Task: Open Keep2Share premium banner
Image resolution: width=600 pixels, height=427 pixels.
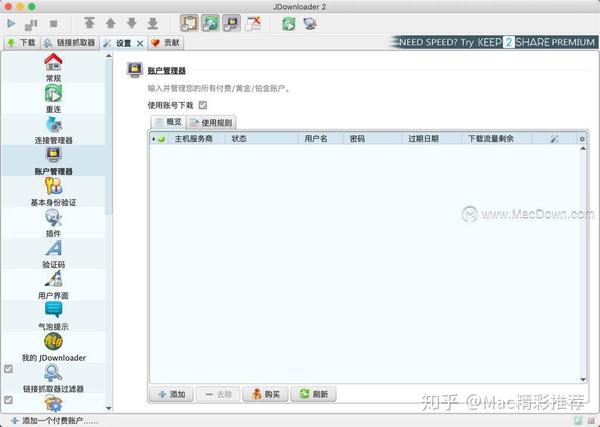Action: click(x=494, y=42)
